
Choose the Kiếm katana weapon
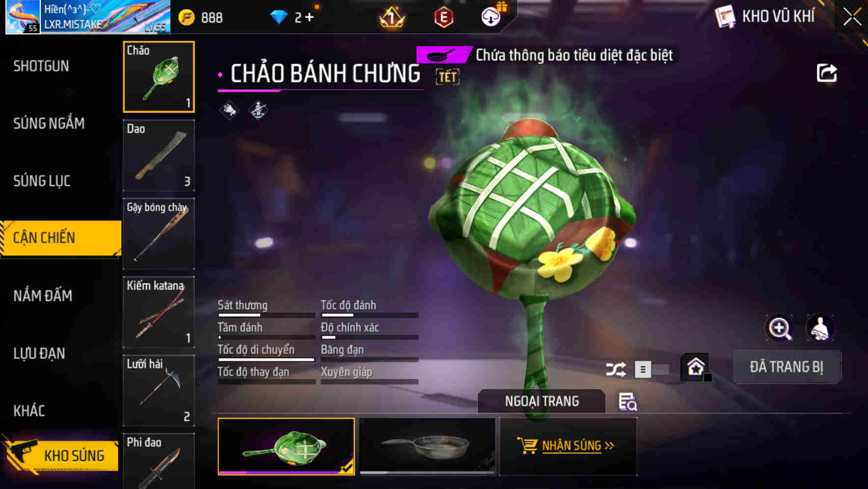159,312
